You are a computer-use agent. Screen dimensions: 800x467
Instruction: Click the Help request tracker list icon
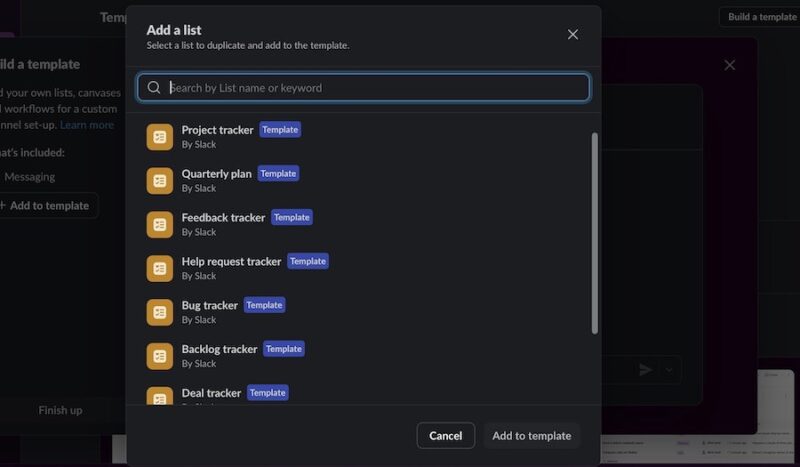tap(160, 268)
